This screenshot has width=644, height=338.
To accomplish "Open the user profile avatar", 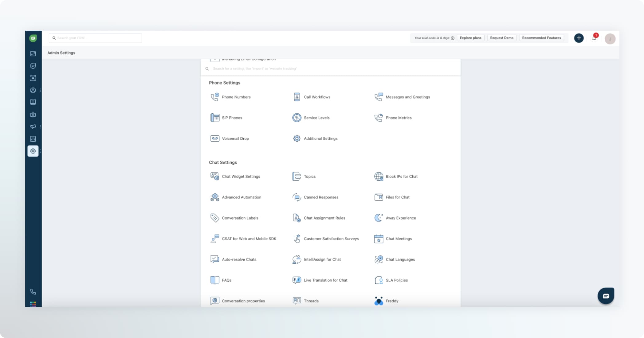I will 610,39.
